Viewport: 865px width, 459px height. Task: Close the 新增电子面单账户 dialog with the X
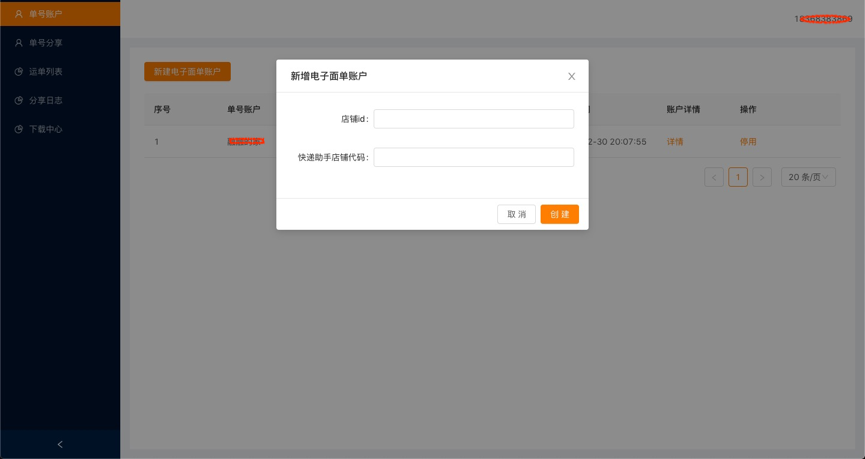(572, 76)
